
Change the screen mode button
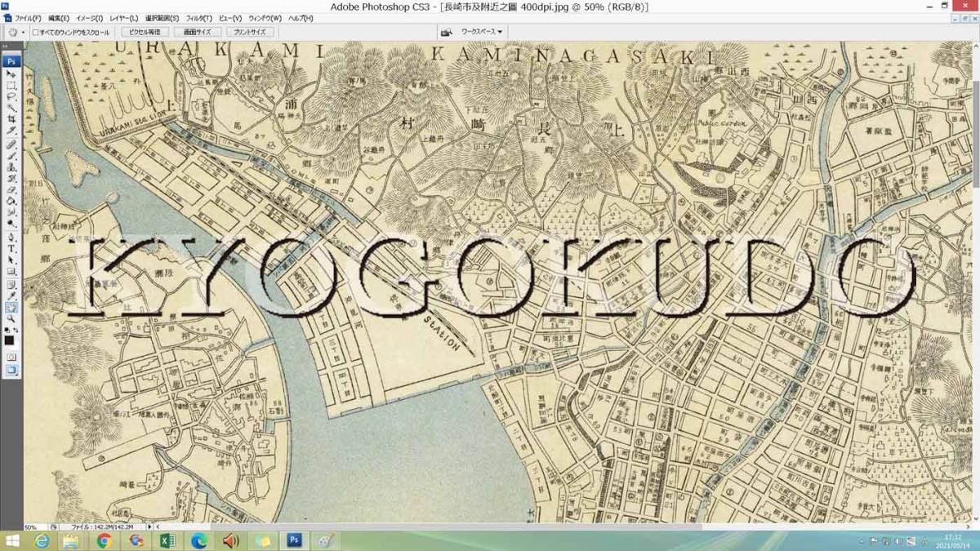tap(11, 371)
